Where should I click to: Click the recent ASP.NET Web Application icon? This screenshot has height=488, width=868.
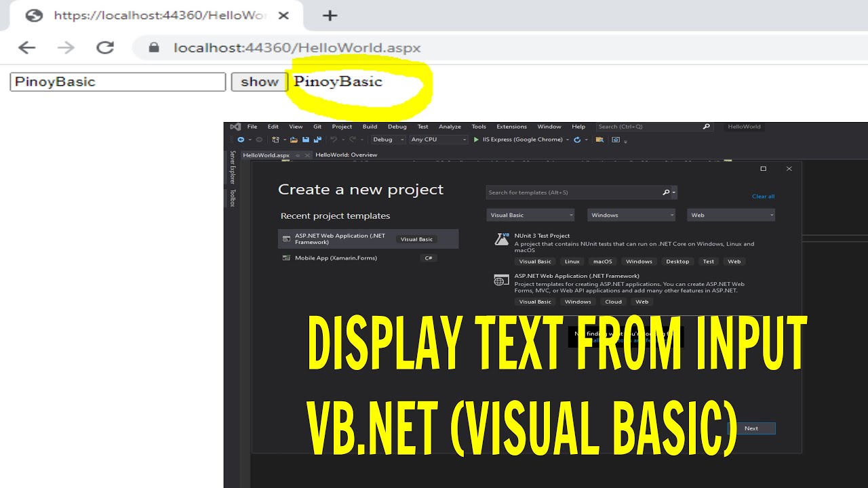click(287, 239)
